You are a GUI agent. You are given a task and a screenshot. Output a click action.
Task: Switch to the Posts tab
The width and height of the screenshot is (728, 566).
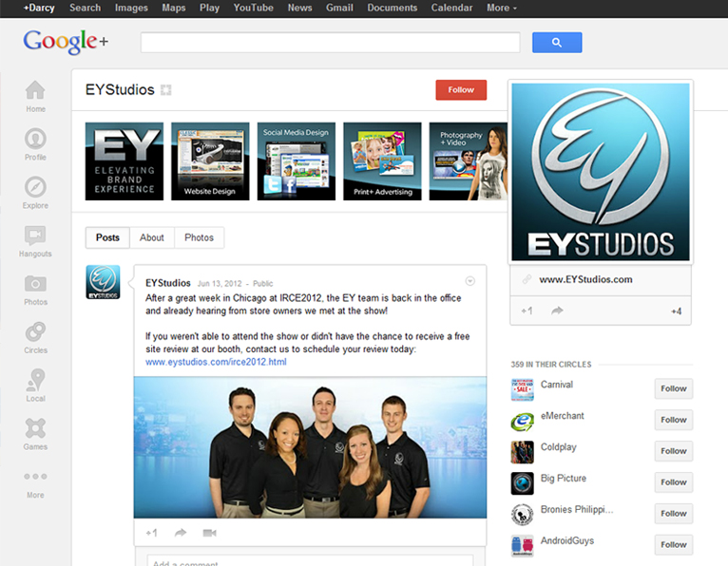(x=107, y=237)
